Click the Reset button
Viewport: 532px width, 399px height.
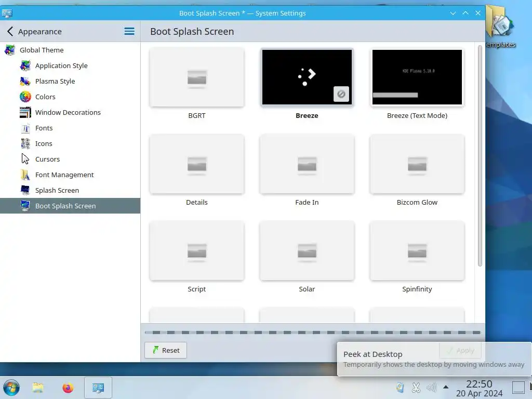point(166,350)
